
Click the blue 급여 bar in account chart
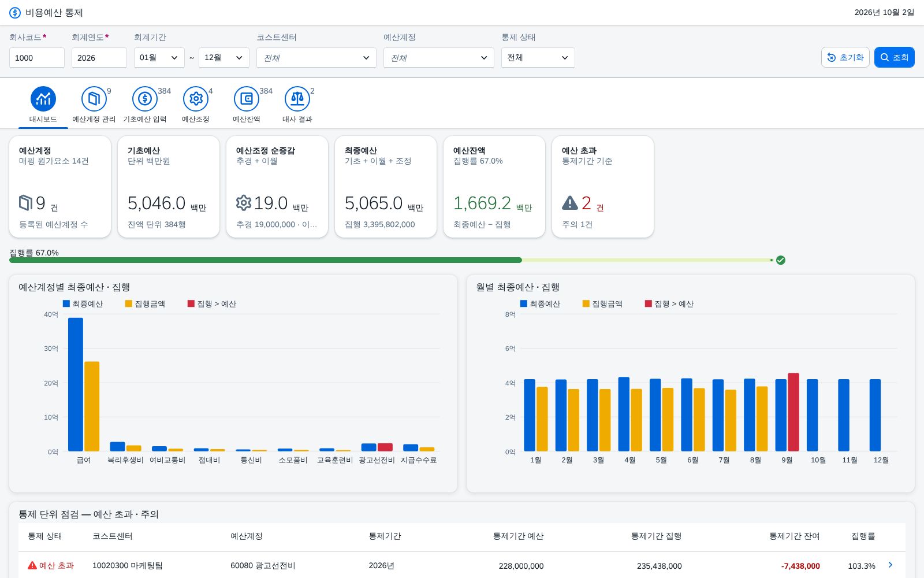pyautogui.click(x=76, y=384)
